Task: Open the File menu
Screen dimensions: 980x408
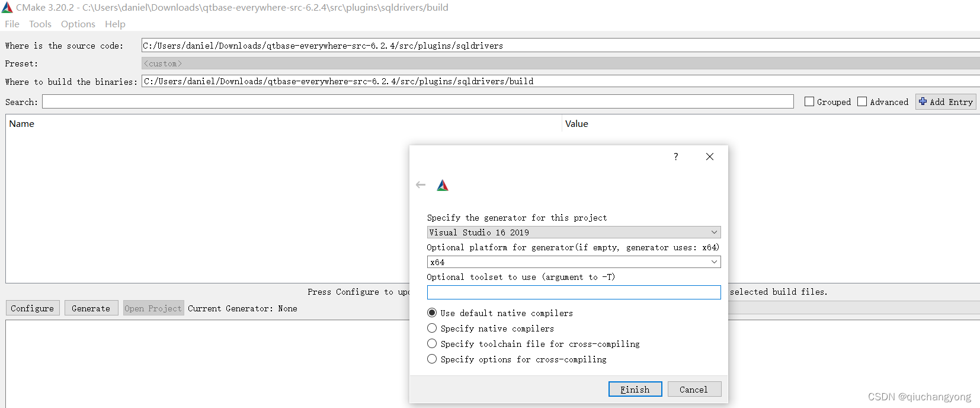Action: [12, 24]
